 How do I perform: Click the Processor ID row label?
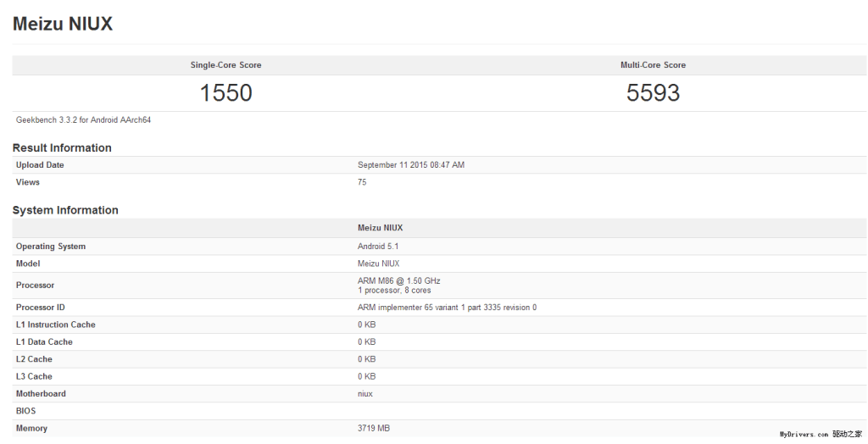click(41, 308)
